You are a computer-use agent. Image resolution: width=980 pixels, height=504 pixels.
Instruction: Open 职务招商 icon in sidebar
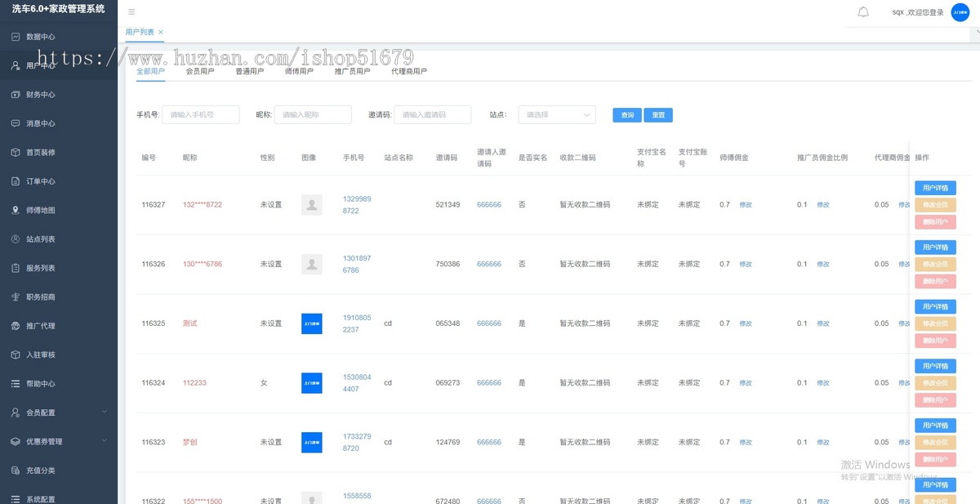tap(16, 297)
